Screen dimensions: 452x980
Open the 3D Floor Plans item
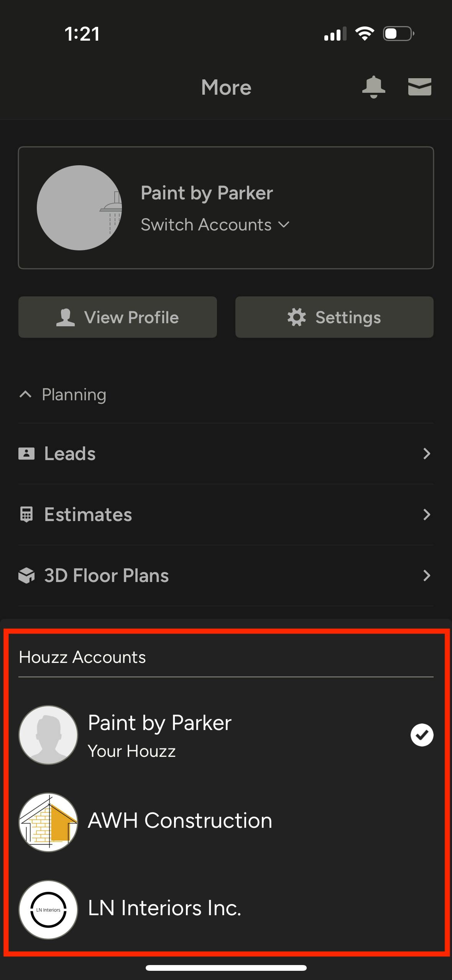(x=107, y=576)
